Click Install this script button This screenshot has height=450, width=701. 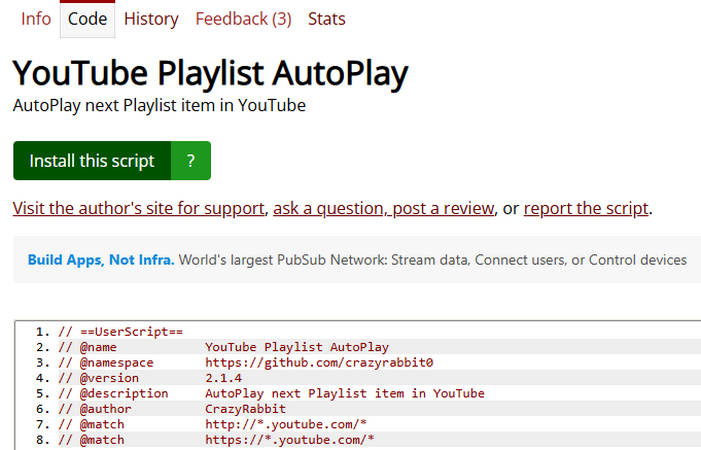pos(92,160)
